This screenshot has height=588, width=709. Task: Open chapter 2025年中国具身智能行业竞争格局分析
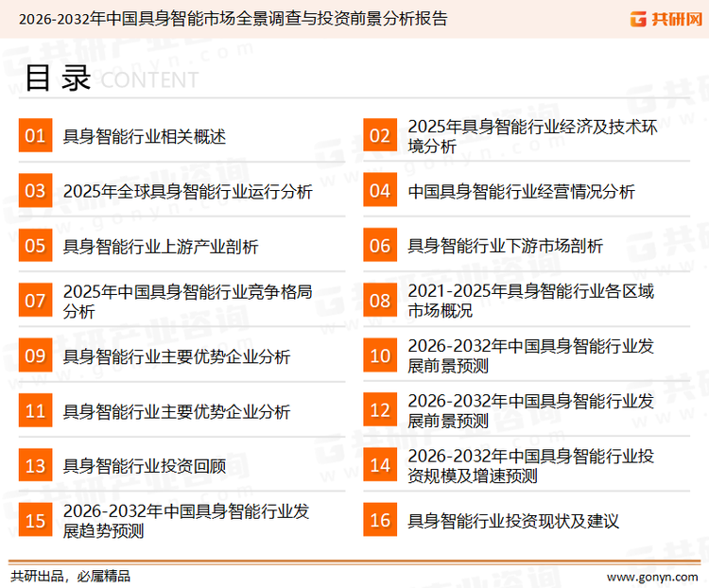[187, 301]
